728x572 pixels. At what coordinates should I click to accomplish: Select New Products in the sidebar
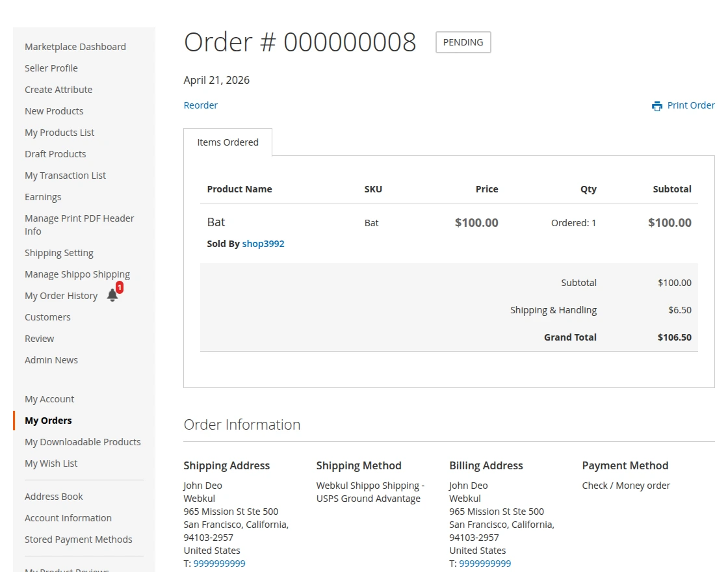[x=54, y=111]
